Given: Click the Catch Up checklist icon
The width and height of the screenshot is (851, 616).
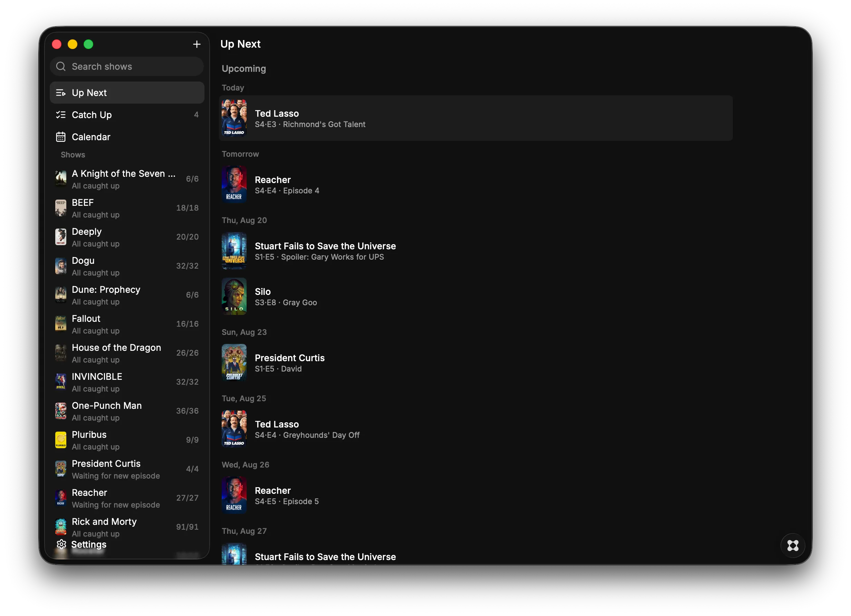Looking at the screenshot, I should point(61,115).
